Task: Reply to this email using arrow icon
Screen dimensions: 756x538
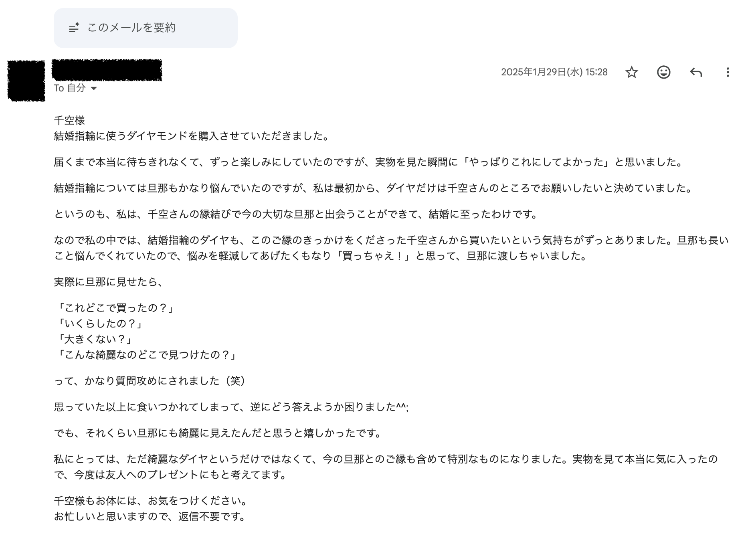Action: click(696, 72)
